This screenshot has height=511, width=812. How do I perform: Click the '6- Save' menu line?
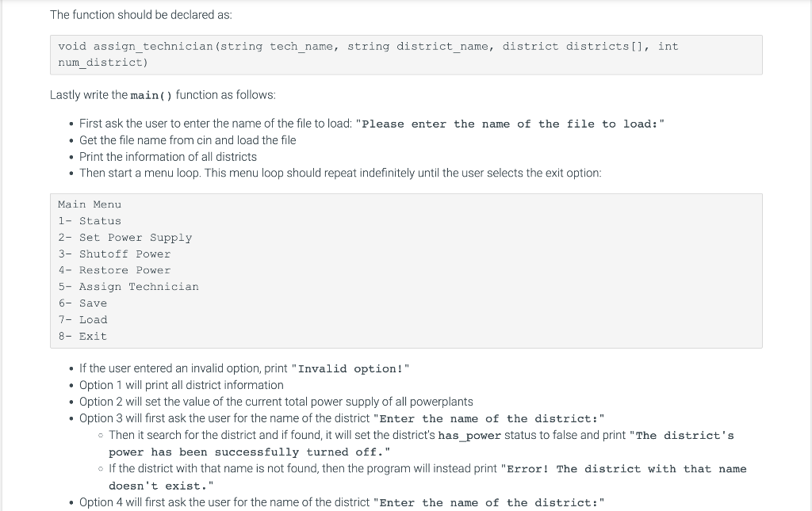[82, 303]
